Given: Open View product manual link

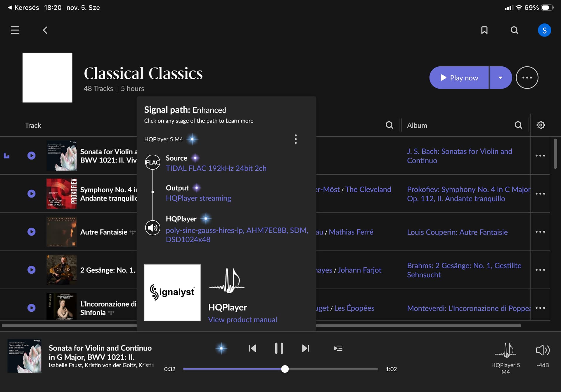Looking at the screenshot, I should coord(243,320).
